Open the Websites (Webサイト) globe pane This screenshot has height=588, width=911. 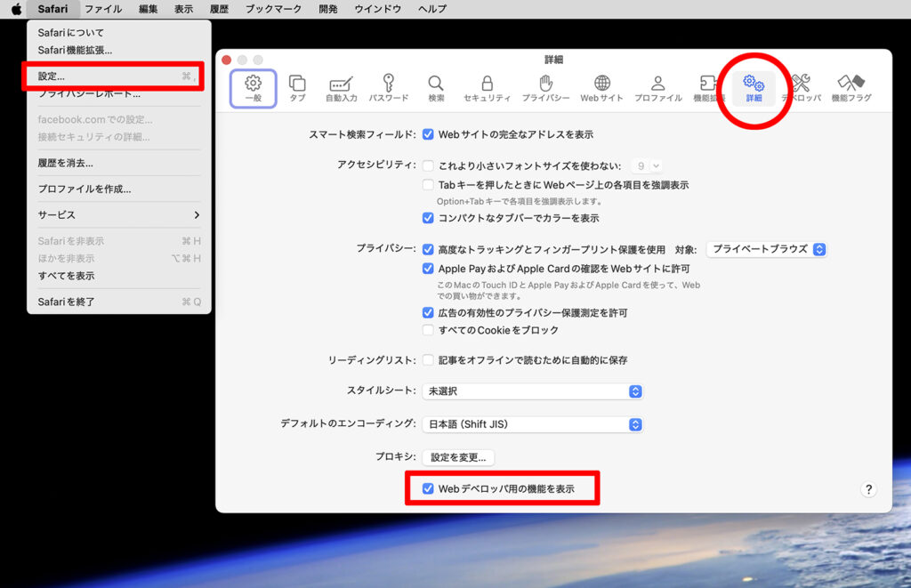click(x=602, y=88)
